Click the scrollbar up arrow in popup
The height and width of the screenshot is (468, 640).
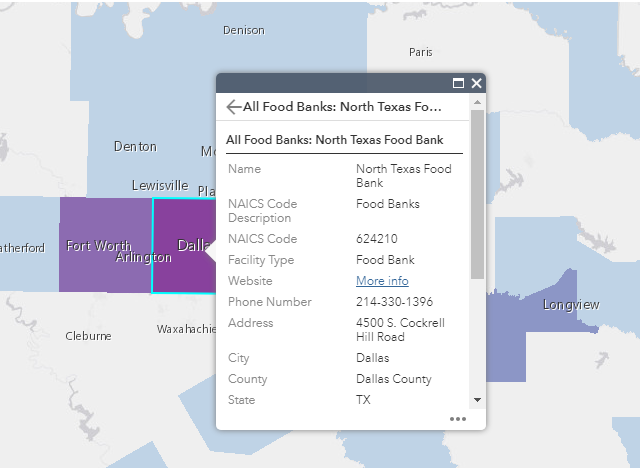click(x=477, y=102)
